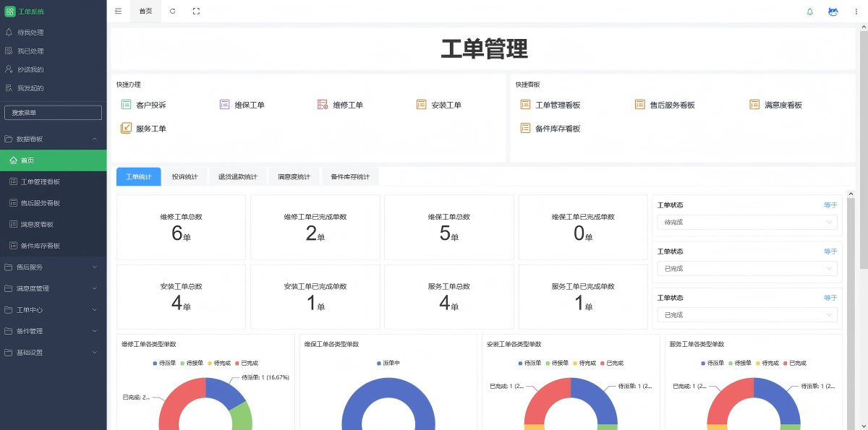The height and width of the screenshot is (430, 868).
Task: Click the 基础设置 folder icon in sidebar
Action: tap(9, 353)
